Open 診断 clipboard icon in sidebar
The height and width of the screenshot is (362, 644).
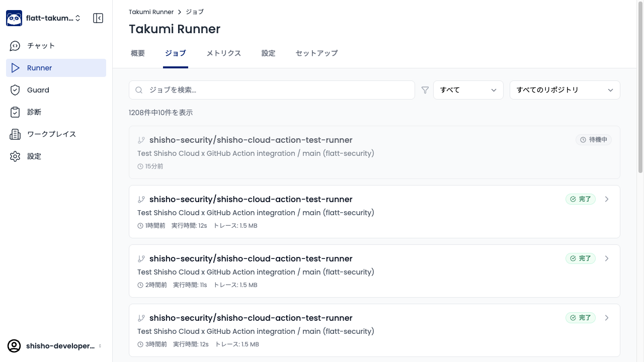tap(15, 112)
